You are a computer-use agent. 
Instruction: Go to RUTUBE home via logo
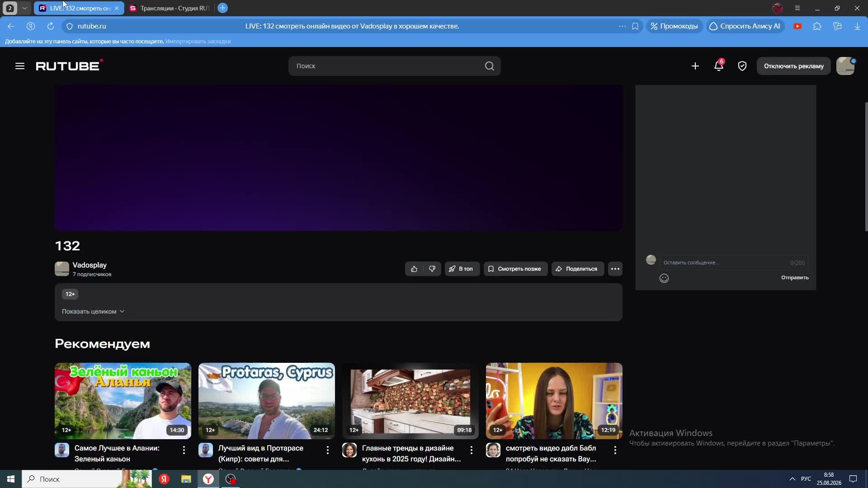(69, 66)
